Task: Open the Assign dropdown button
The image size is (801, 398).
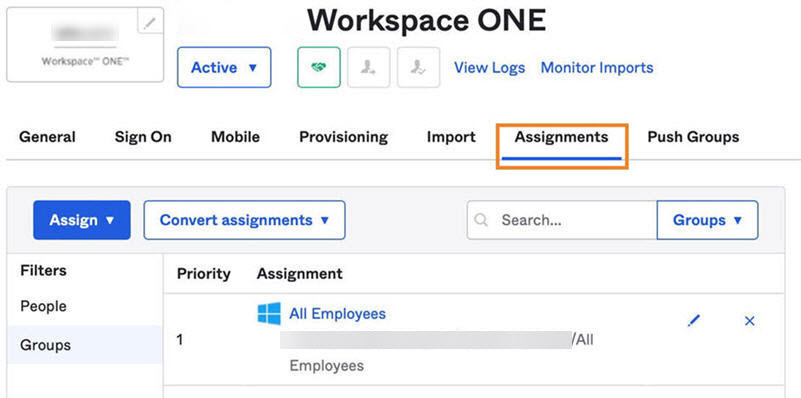Action: click(x=82, y=220)
